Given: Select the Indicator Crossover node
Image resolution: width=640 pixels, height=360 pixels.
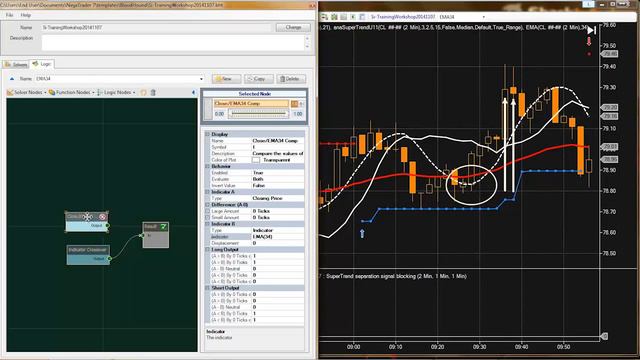Looking at the screenshot, I should pos(88,249).
